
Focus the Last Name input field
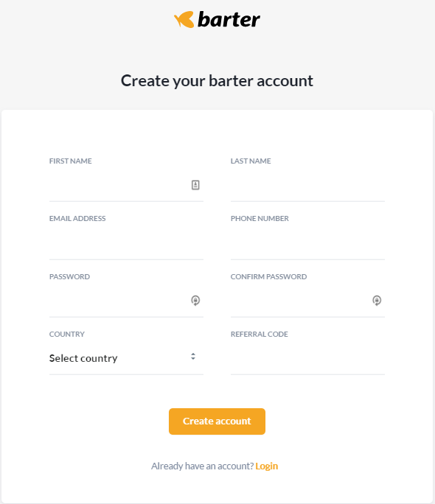[x=307, y=185]
